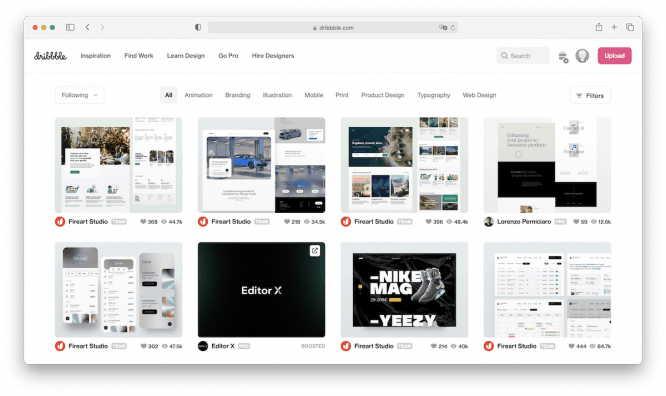This screenshot has width=666, height=396.
Task: Click the Dribbble logo
Action: point(50,56)
